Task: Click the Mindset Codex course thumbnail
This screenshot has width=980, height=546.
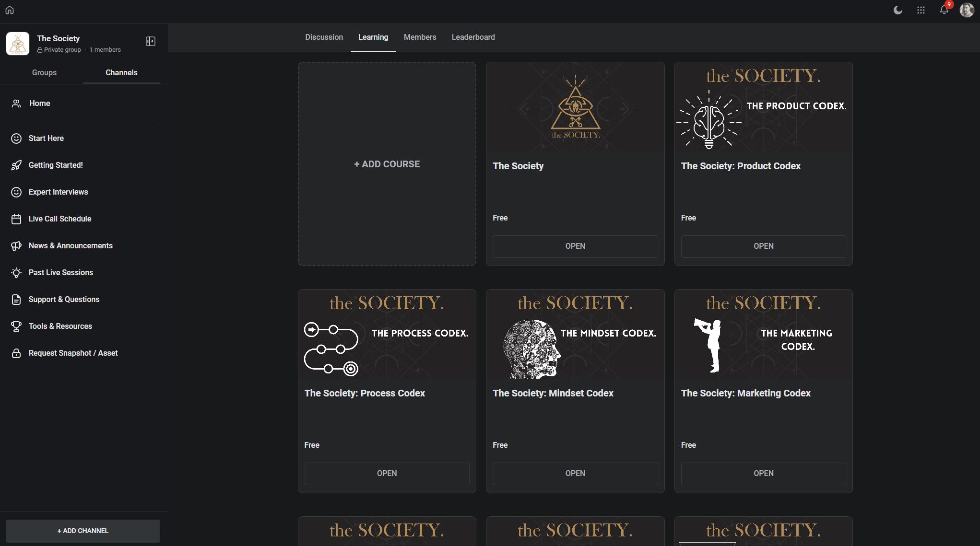Action: [575, 335]
